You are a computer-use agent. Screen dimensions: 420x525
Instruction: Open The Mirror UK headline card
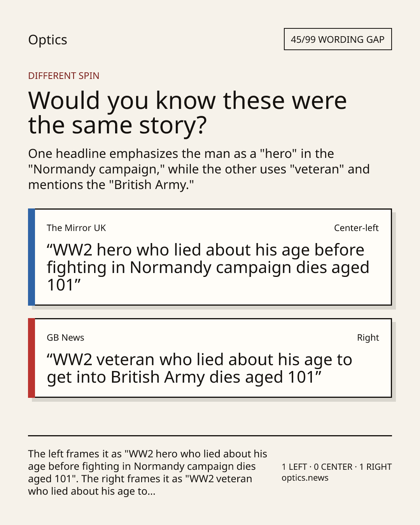tap(210, 257)
